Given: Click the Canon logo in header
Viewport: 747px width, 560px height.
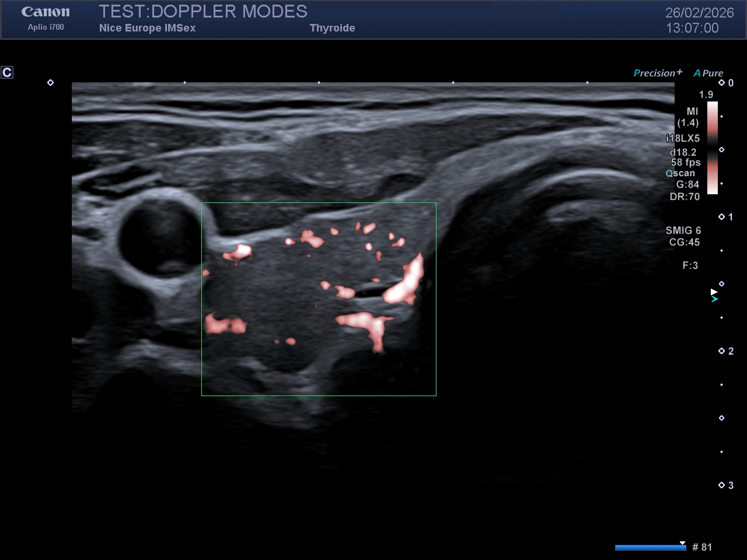Looking at the screenshot, I should [x=46, y=12].
